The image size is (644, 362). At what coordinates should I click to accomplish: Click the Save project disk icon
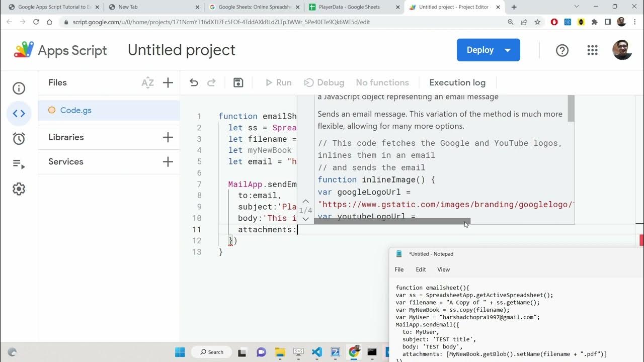(x=238, y=82)
